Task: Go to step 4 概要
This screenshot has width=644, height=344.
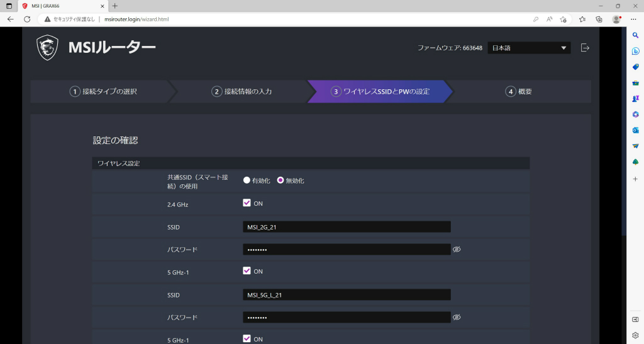Action: coord(518,92)
